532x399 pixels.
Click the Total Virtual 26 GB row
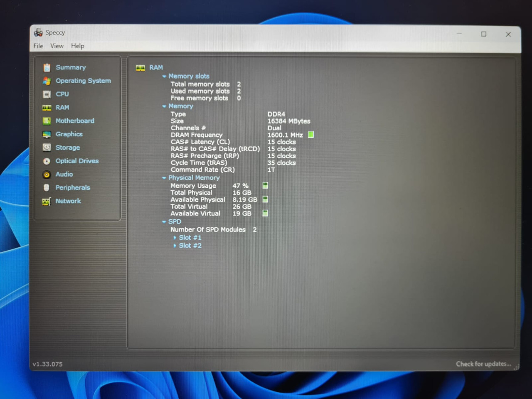pyautogui.click(x=211, y=207)
